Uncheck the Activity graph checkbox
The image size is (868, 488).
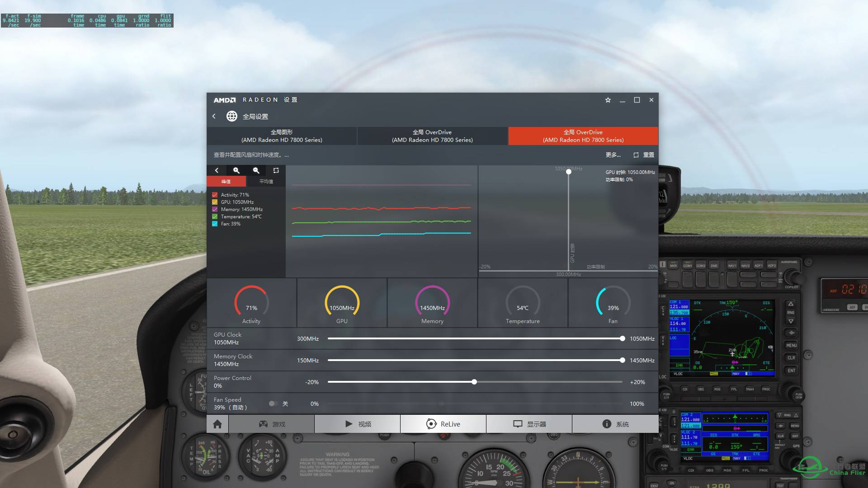215,195
